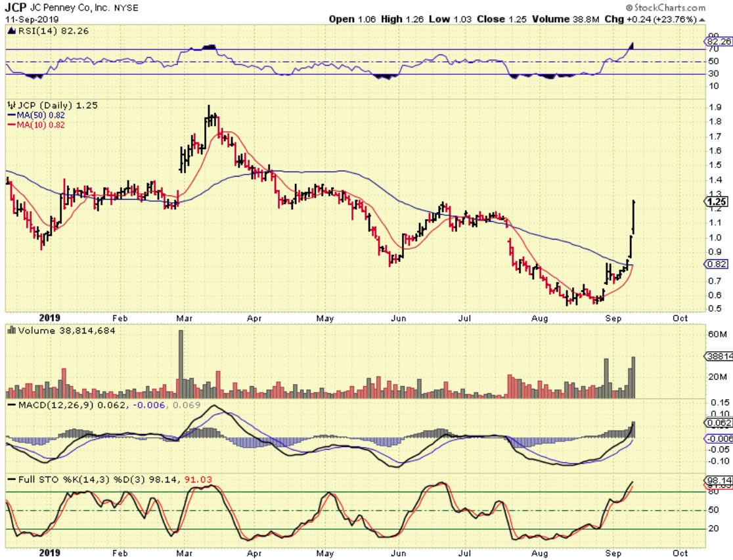733x560 pixels.
Task: Click the RSI(14) 82.26 indicator label
Action: pos(53,31)
